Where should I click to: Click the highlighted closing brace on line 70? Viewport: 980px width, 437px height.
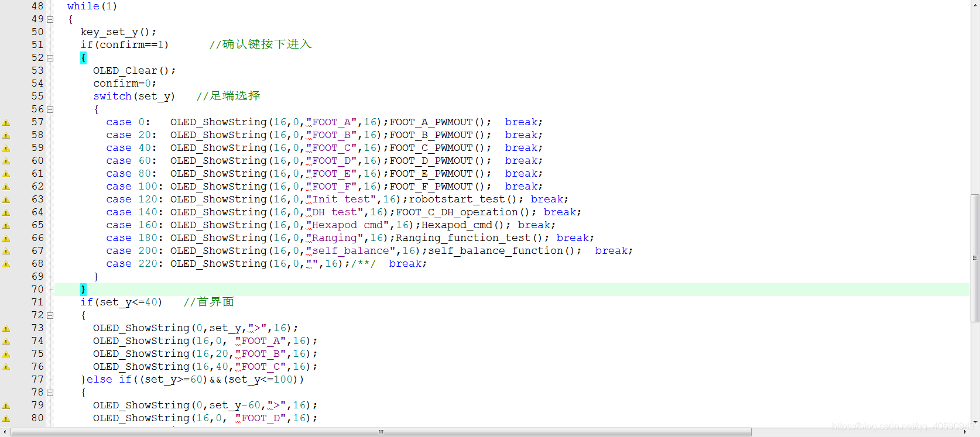83,289
